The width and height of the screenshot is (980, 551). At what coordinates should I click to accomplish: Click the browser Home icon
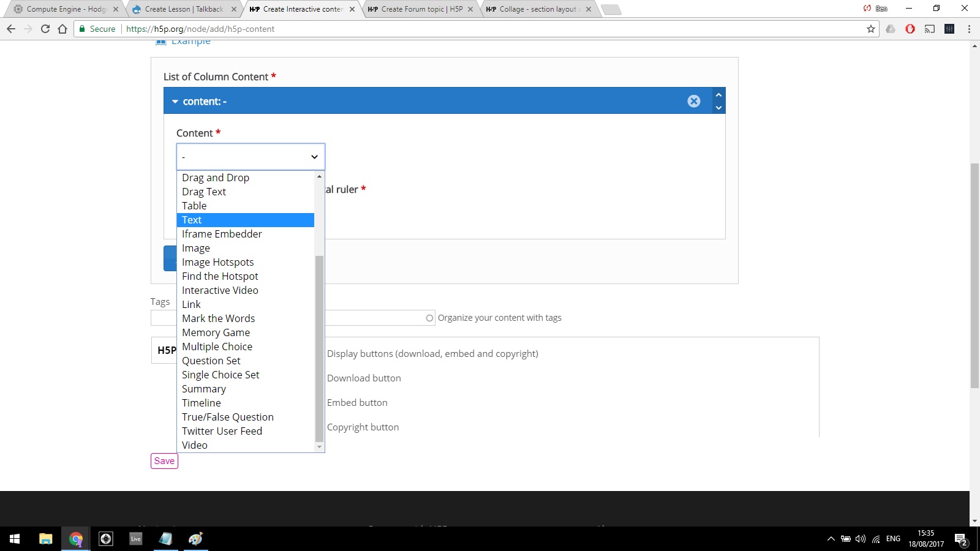point(61,29)
